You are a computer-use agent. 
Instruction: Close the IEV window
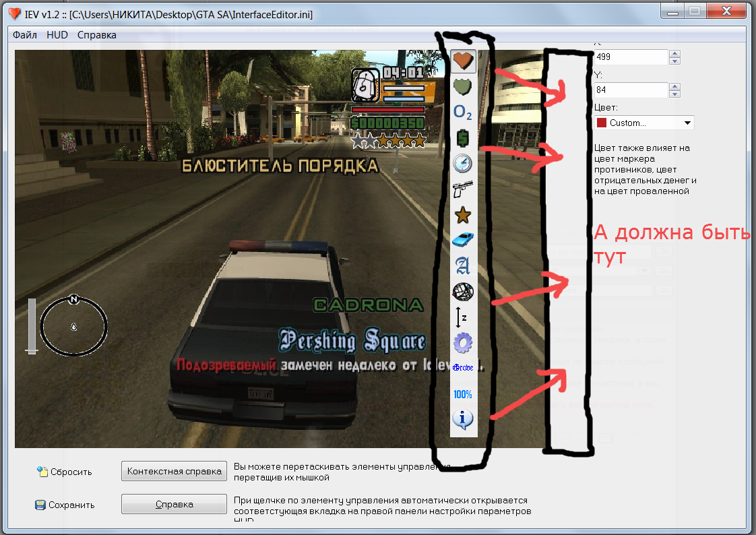726,11
